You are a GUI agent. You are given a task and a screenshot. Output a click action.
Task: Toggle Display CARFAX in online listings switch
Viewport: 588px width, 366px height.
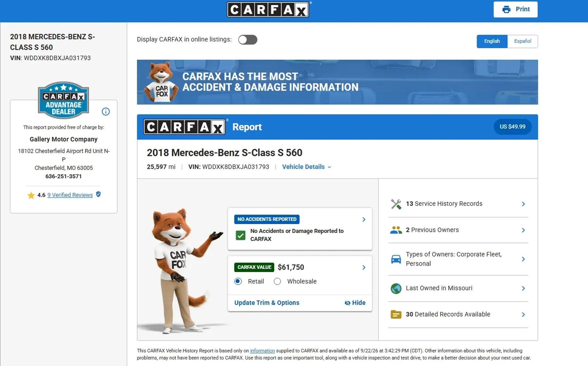[x=248, y=40]
